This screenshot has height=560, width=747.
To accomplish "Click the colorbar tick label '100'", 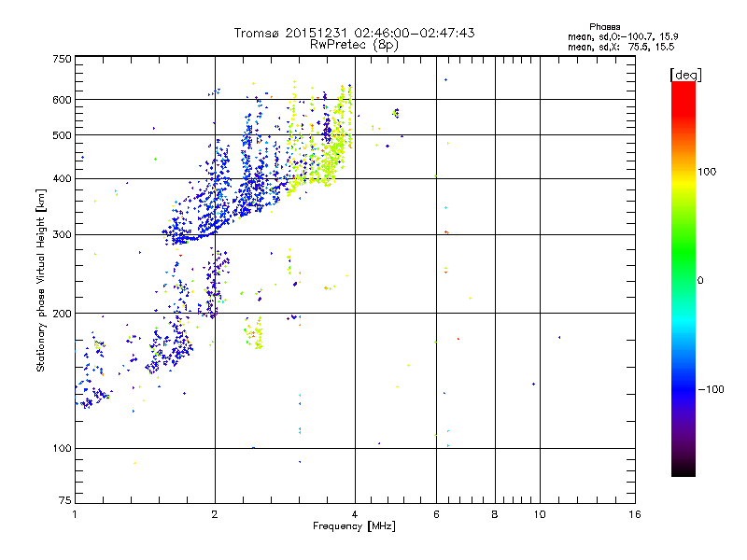I will pyautogui.click(x=707, y=172).
